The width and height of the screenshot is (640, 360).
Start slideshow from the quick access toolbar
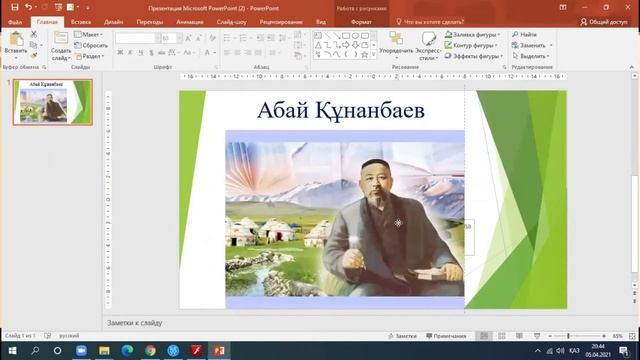(x=58, y=7)
